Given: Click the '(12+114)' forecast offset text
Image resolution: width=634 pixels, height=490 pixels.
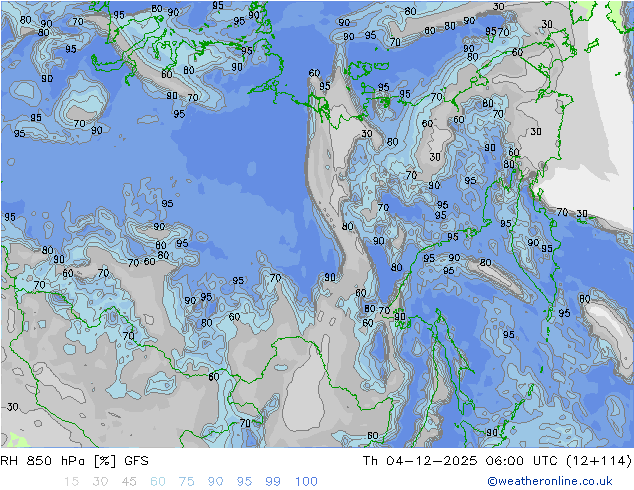Looking at the screenshot, I should click(x=599, y=461).
